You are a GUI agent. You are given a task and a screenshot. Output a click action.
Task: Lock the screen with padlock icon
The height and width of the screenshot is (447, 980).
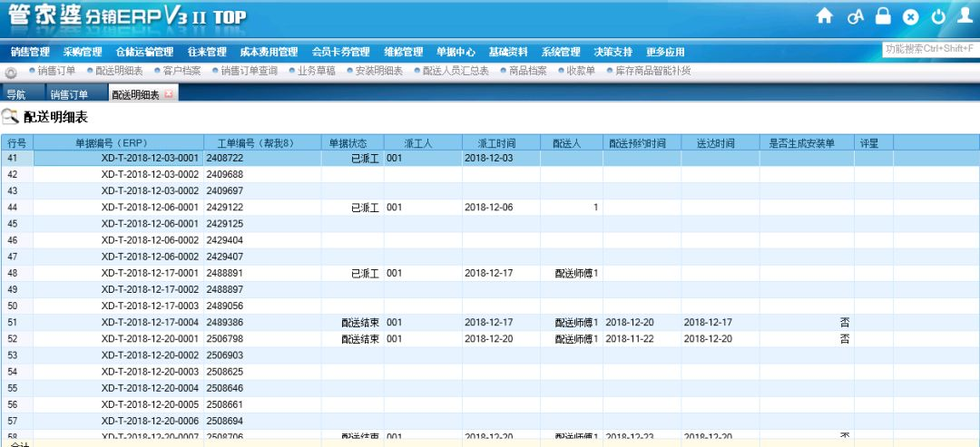point(883,15)
